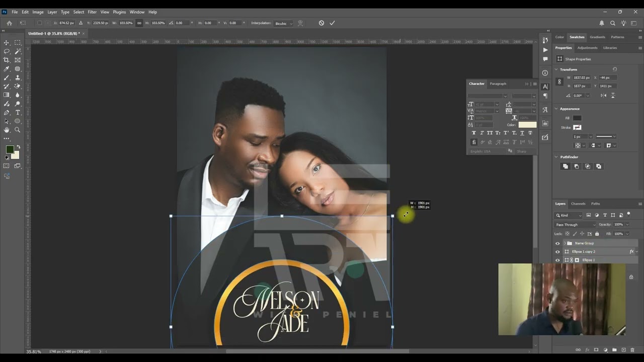Open the Search icon in top bar
The width and height of the screenshot is (644, 362).
613,23
